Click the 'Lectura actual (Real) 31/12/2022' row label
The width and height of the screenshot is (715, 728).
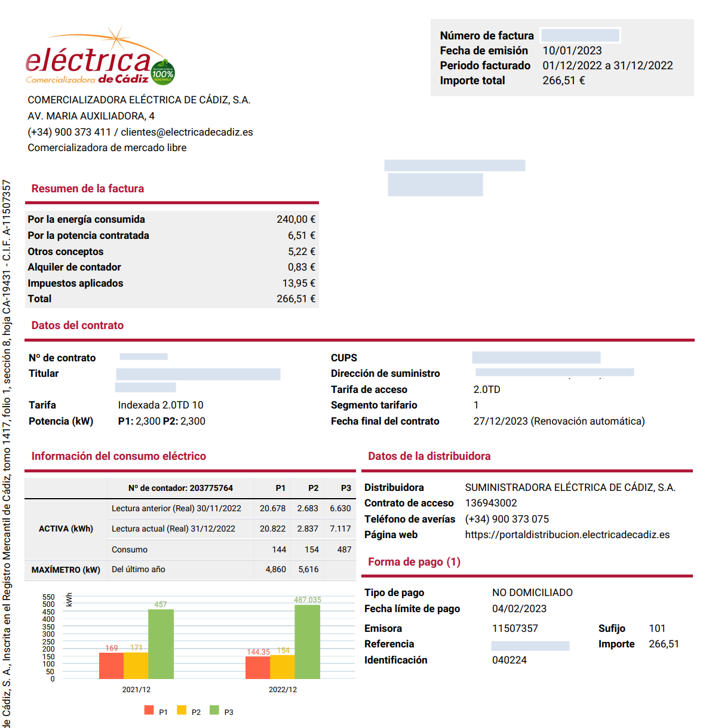pos(173,529)
